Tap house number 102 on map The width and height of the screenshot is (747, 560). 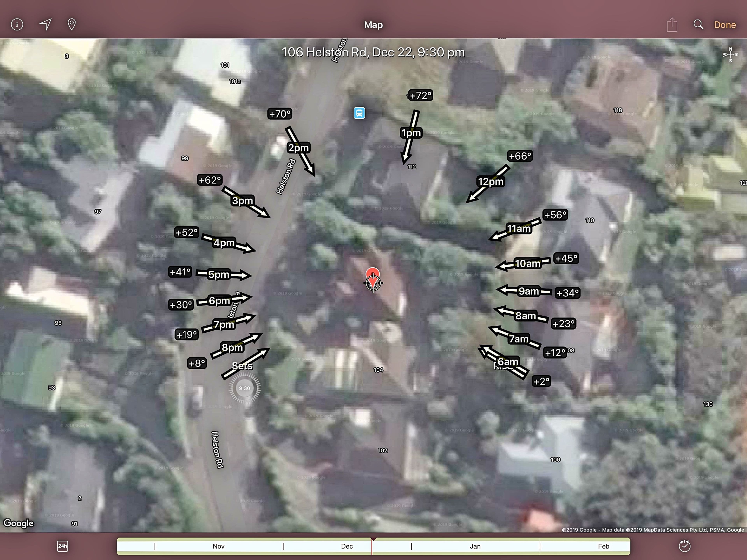click(x=383, y=450)
